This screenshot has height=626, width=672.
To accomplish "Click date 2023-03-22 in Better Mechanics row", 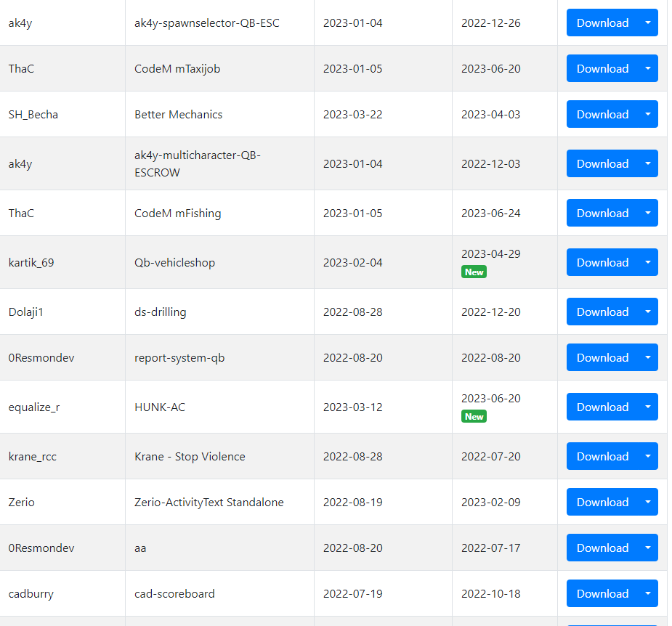I will [x=352, y=115].
